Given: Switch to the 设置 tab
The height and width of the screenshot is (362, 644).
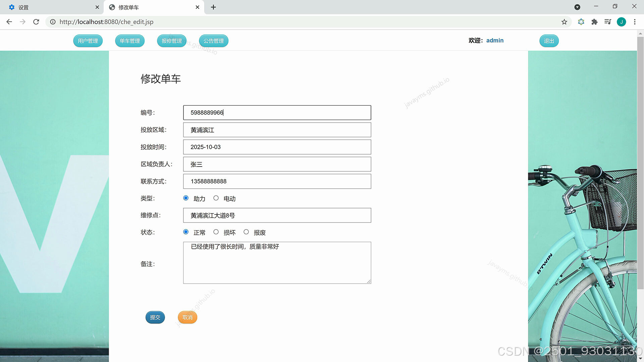Looking at the screenshot, I should 52,7.
